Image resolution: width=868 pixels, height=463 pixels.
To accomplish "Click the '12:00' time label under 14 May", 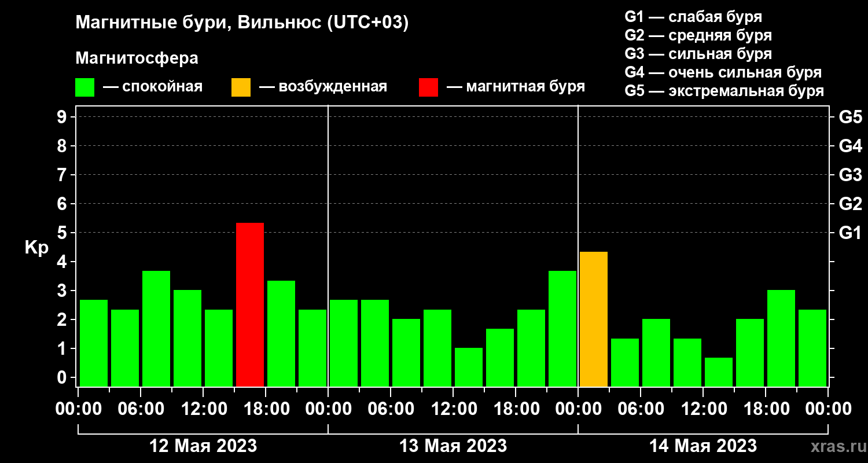I will click(703, 409).
